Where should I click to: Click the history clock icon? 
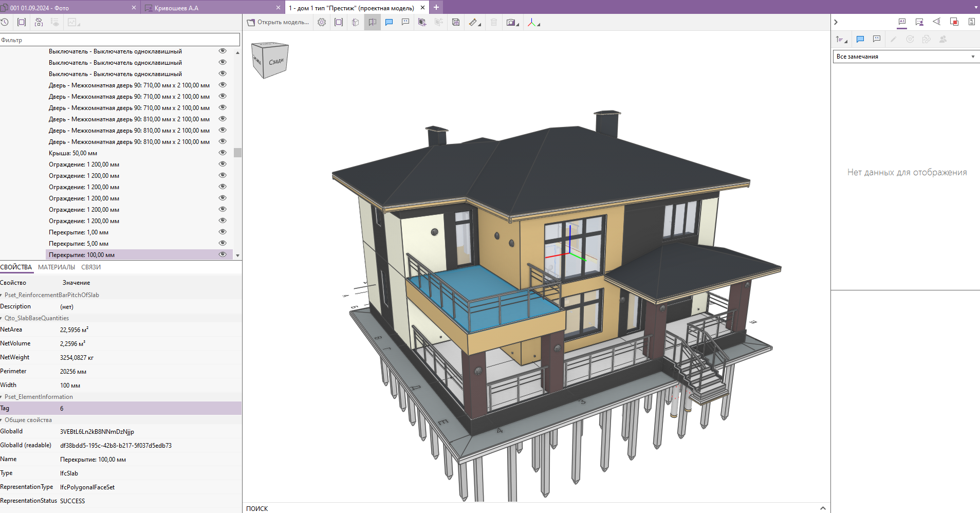(x=5, y=22)
